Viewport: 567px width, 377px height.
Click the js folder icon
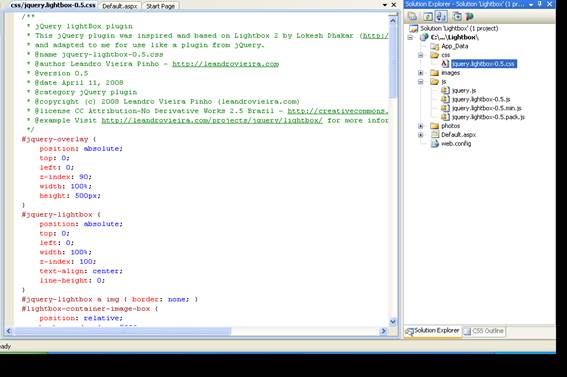[x=435, y=82]
